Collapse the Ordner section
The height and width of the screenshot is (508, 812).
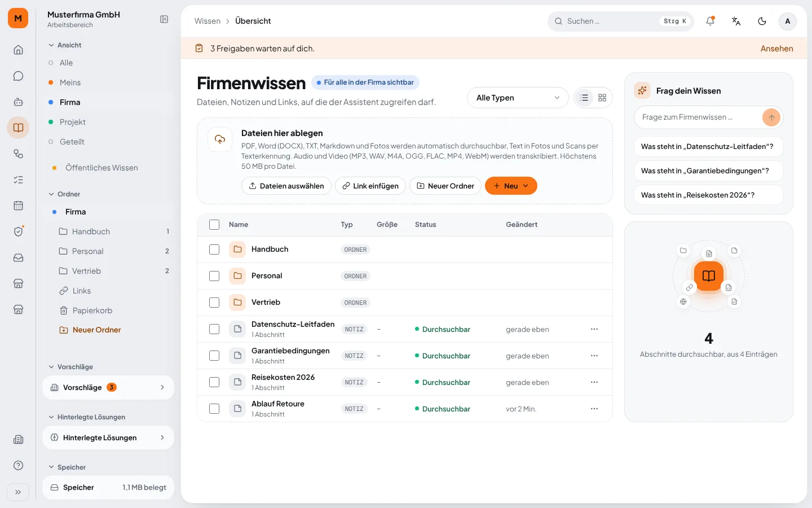pos(64,194)
